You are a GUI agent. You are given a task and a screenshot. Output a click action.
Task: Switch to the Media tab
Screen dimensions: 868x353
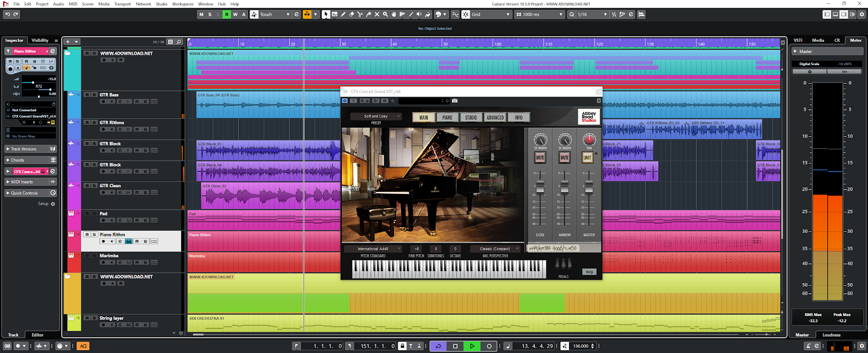pos(818,40)
